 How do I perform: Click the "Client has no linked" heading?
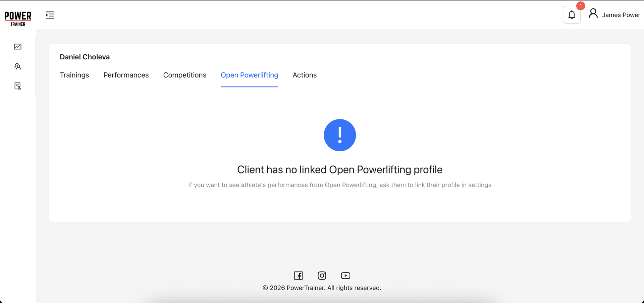[x=339, y=170]
